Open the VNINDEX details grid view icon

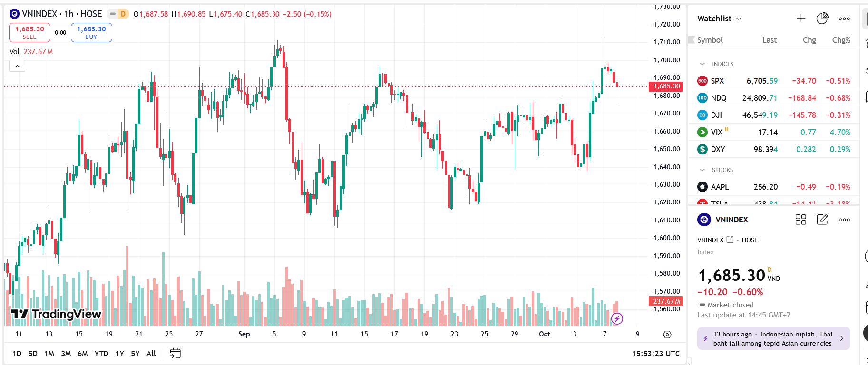[x=801, y=220]
